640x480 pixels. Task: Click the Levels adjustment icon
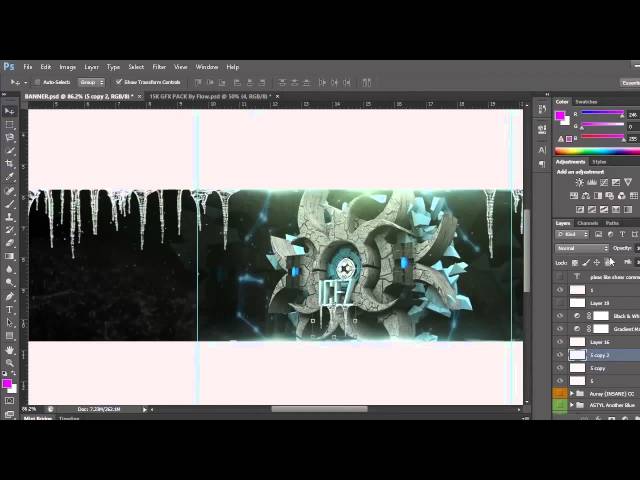click(x=591, y=182)
